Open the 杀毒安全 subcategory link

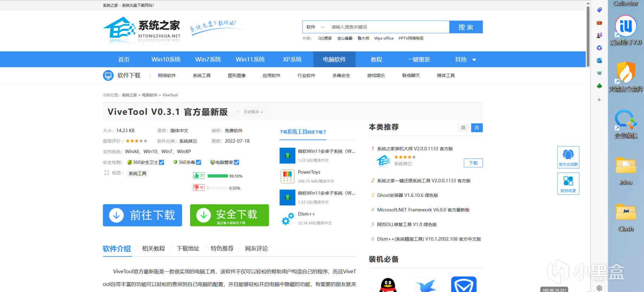(341, 75)
